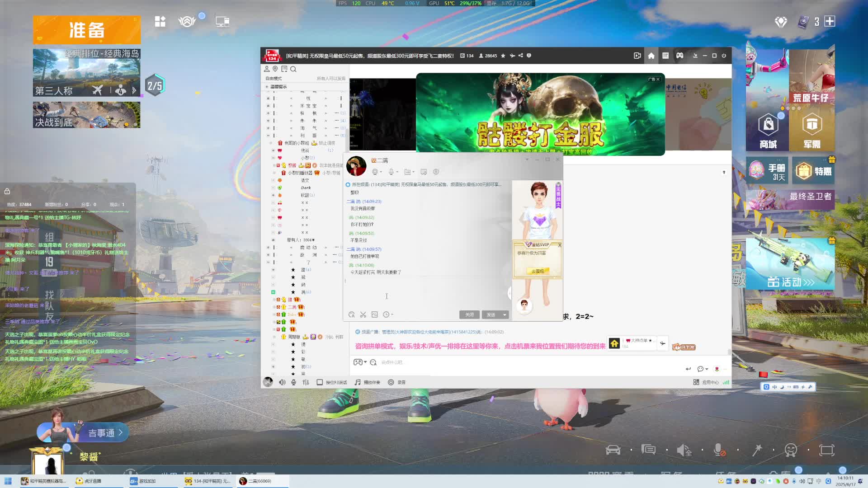
Task: Open the template list icon in YY title bar
Action: click(x=665, y=56)
